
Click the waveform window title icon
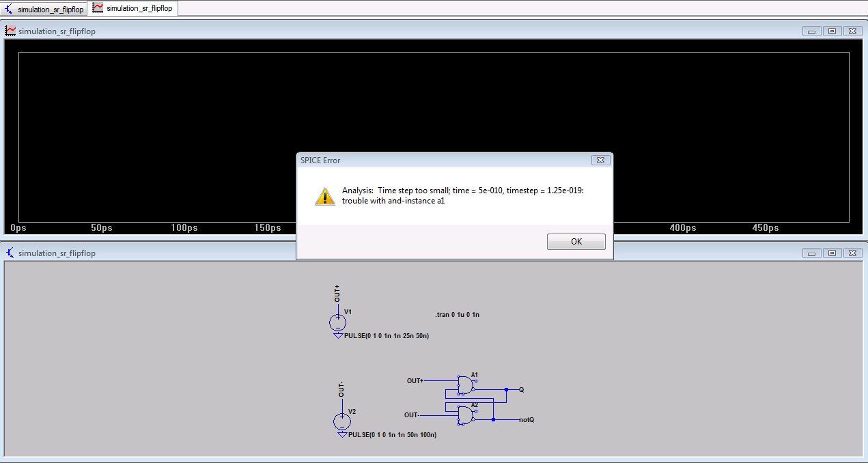pyautogui.click(x=10, y=31)
